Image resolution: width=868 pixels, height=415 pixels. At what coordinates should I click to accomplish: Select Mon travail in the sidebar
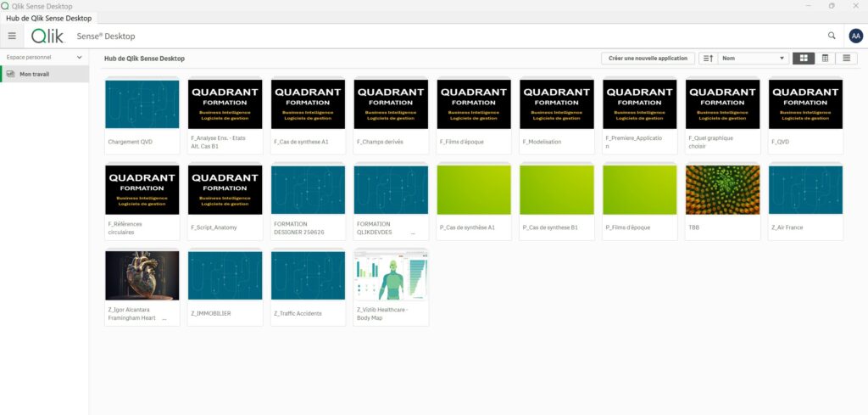[44, 74]
